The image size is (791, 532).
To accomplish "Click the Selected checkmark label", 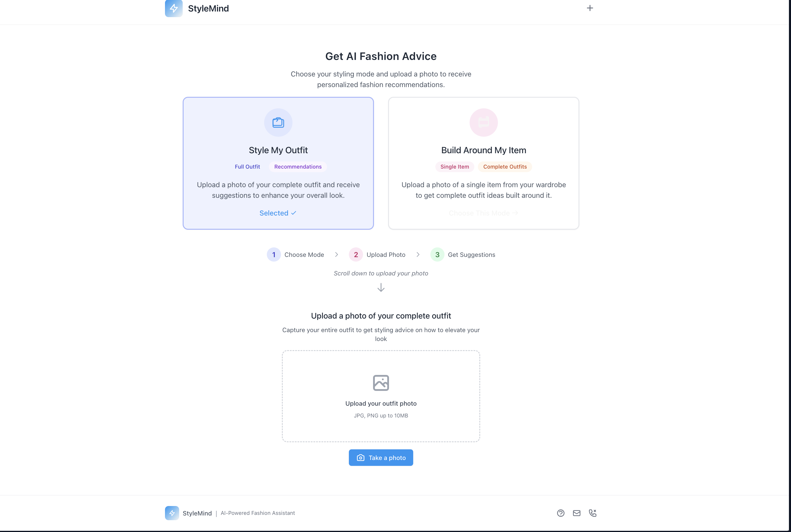I will pyautogui.click(x=278, y=213).
